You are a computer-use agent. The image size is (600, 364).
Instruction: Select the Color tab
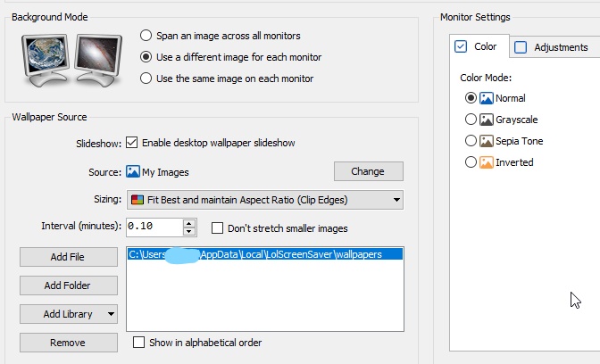(476, 46)
